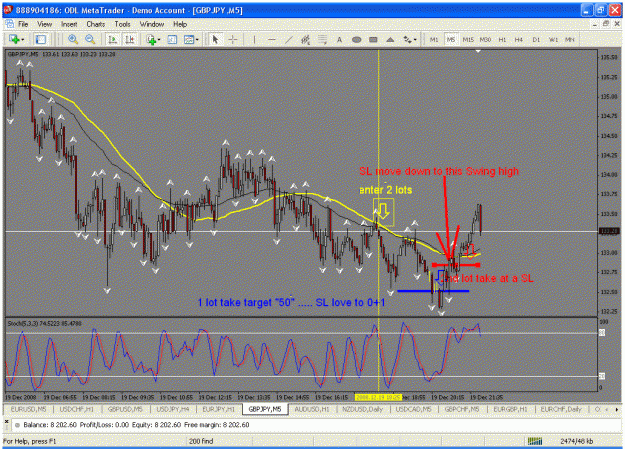The image size is (625, 449).
Task: Switch to M30 timeframe
Action: [x=485, y=39]
